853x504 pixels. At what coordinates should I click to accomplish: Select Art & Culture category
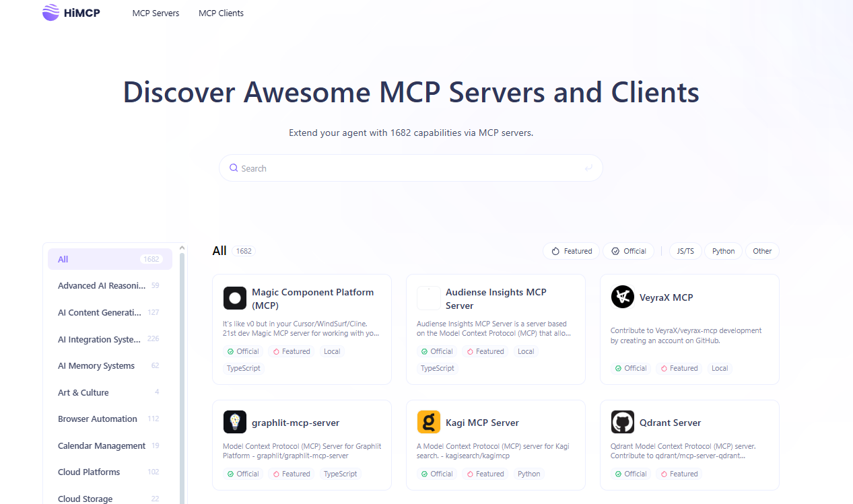click(110, 392)
